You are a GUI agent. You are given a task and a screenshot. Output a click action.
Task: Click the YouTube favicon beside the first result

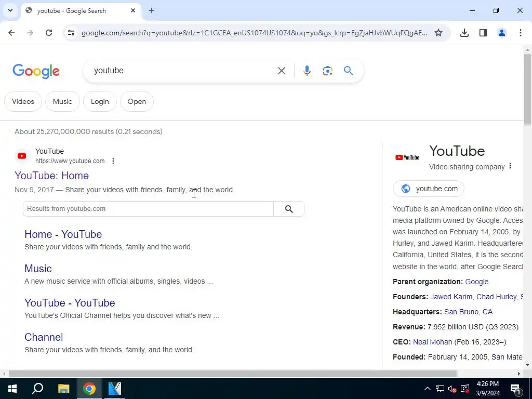pyautogui.click(x=22, y=156)
